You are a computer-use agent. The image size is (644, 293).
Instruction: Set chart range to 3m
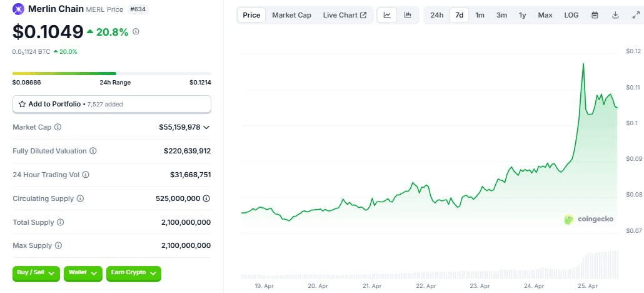click(x=501, y=15)
